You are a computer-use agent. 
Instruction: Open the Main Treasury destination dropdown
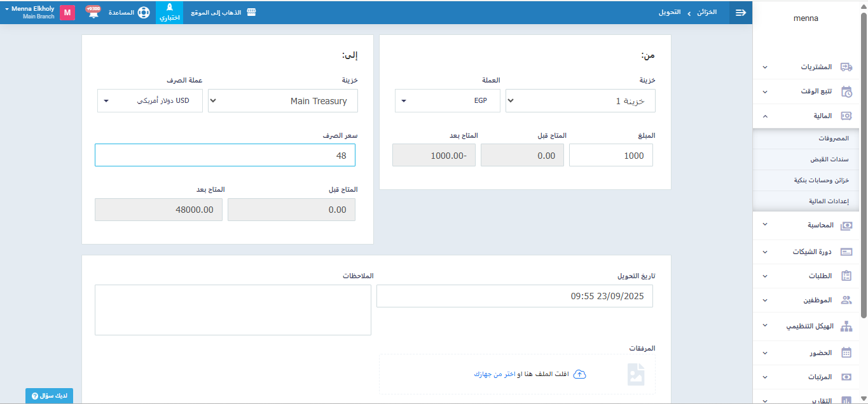(x=282, y=101)
